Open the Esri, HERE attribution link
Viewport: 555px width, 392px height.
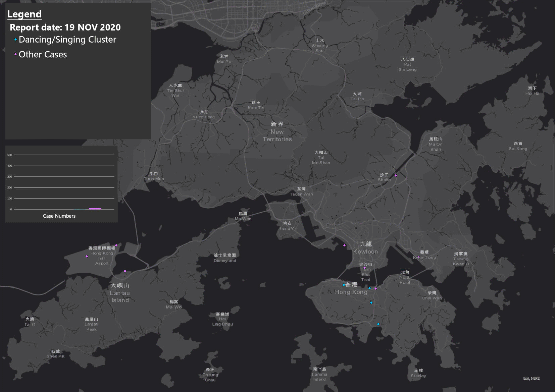[531, 378]
